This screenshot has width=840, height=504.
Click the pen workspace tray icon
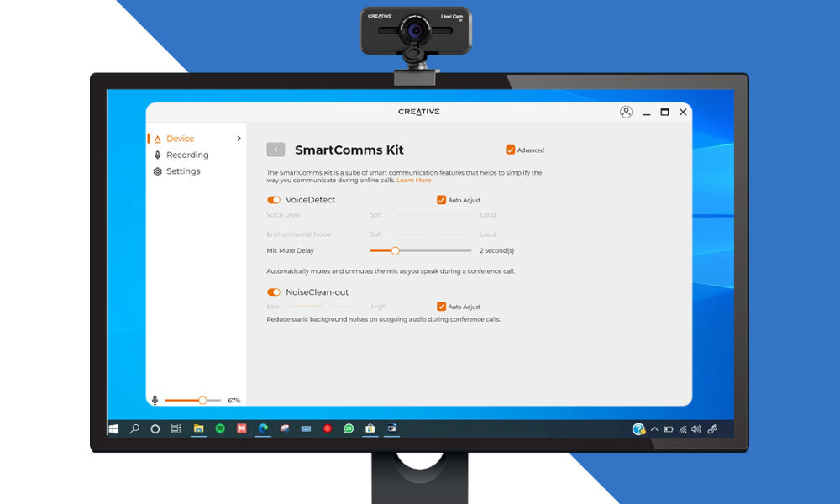(x=712, y=429)
